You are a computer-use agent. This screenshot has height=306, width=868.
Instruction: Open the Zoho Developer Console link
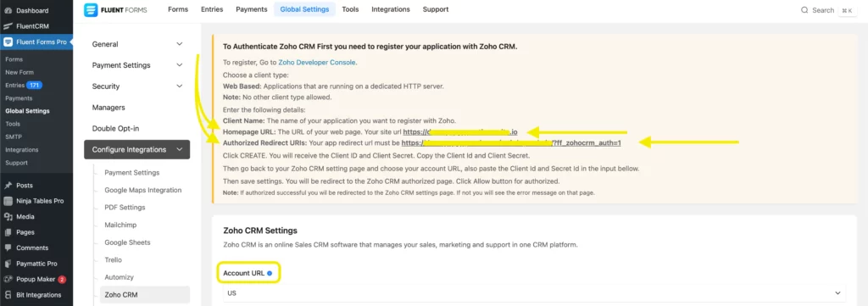pos(317,63)
